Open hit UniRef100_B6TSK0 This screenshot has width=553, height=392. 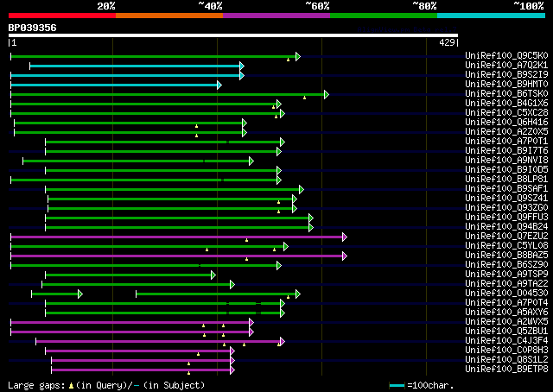point(506,94)
